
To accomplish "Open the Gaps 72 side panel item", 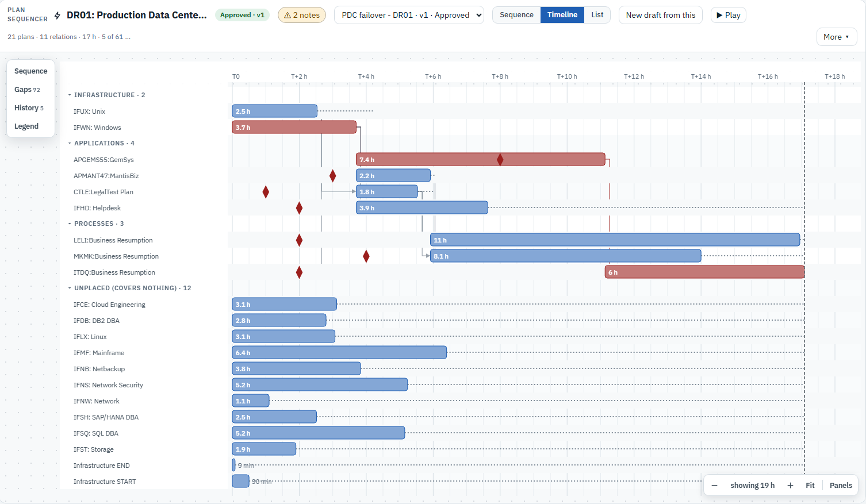I will (x=31, y=90).
